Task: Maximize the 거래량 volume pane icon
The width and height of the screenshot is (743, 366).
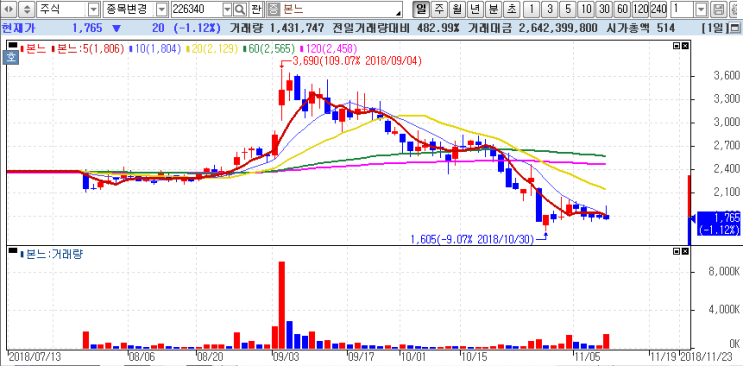Action: 676,252
